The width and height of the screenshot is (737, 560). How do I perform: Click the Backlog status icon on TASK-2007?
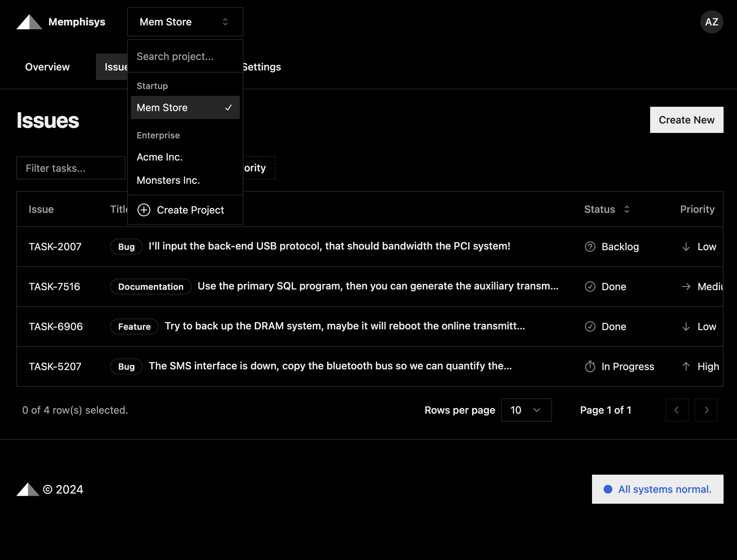(x=590, y=247)
